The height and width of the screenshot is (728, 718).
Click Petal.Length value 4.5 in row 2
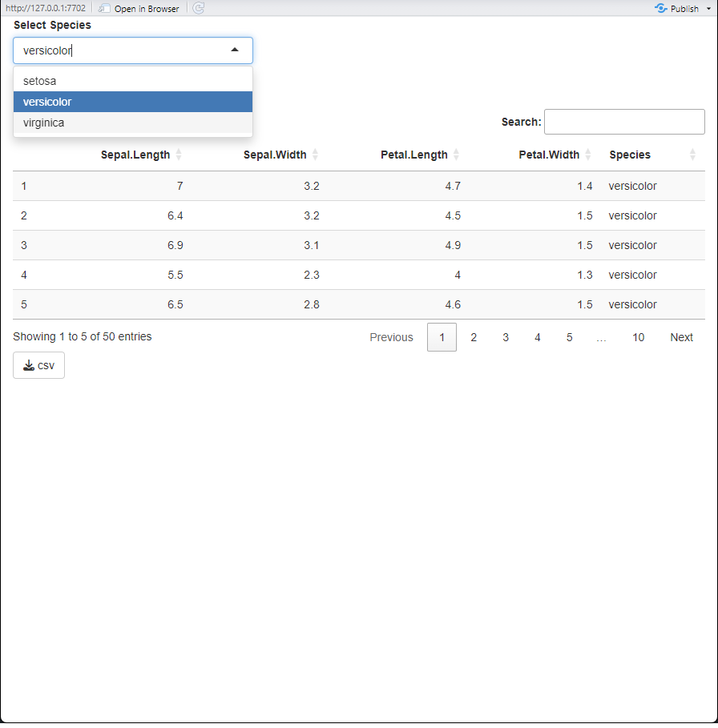[x=453, y=215]
